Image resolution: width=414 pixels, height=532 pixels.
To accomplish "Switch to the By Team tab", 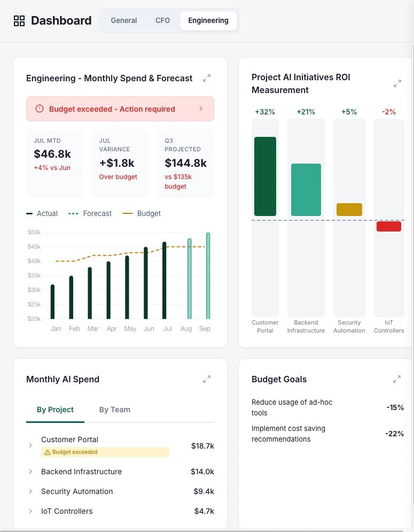I will coord(115,410).
